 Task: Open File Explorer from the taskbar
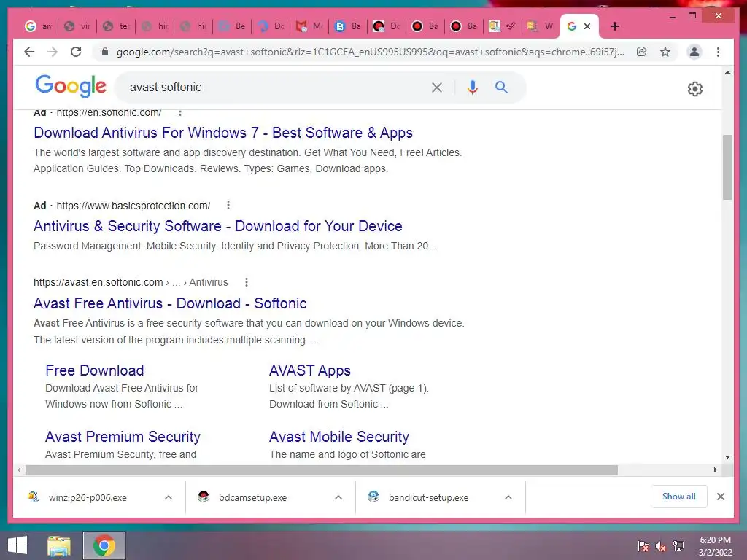[x=59, y=545]
